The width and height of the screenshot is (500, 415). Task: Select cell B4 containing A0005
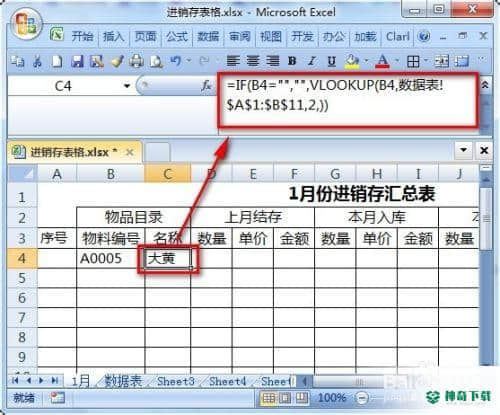[x=111, y=258]
